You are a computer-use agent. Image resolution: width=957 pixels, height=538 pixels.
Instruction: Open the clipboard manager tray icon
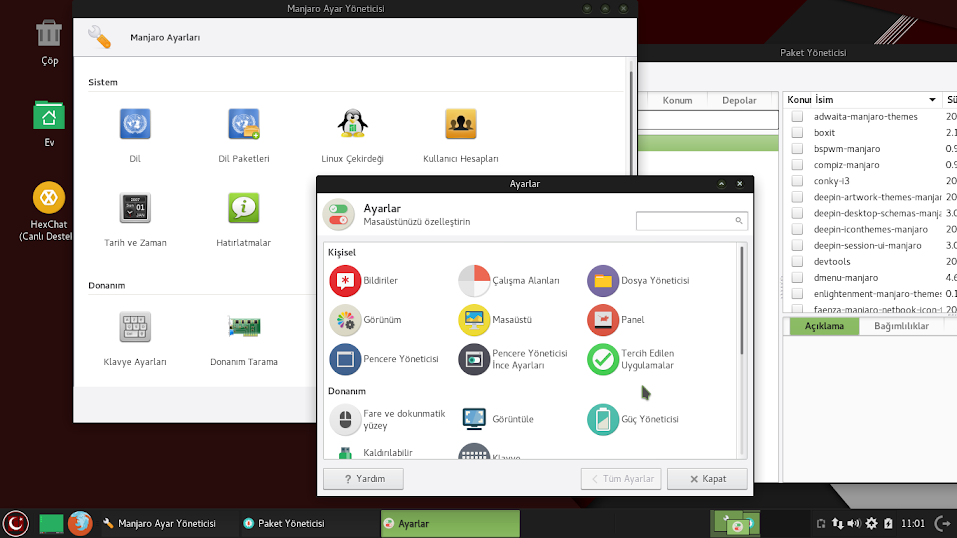coord(821,523)
